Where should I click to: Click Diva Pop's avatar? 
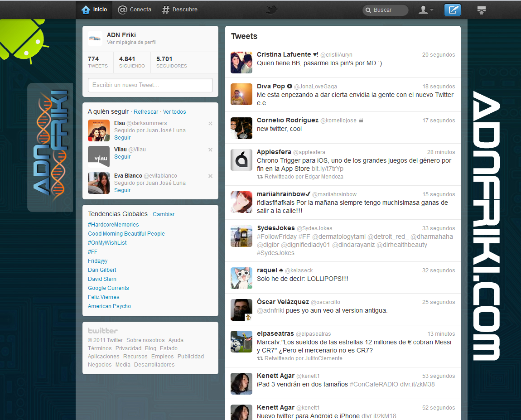(x=241, y=94)
